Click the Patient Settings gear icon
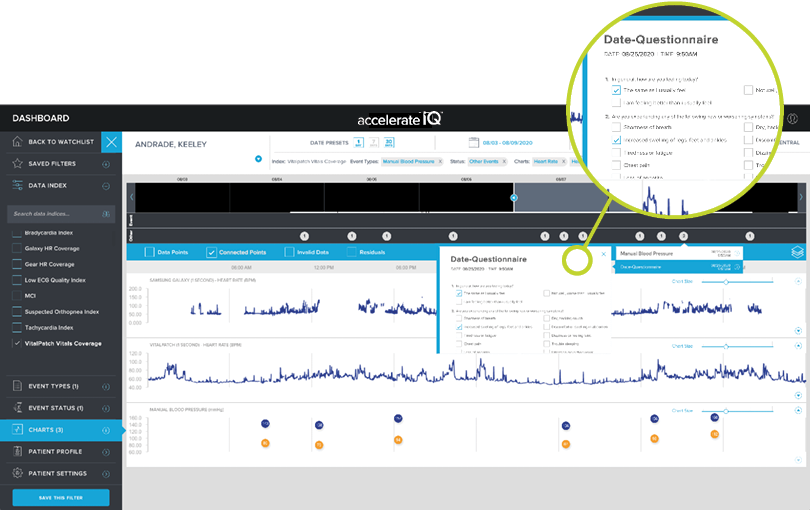The width and height of the screenshot is (810, 510). [17, 473]
